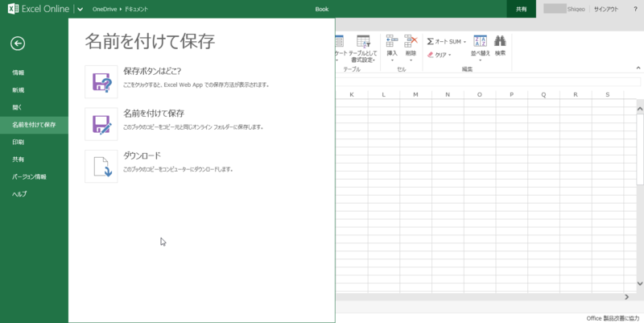
Task: Select 印刷 in the backstage menu
Action: click(18, 142)
